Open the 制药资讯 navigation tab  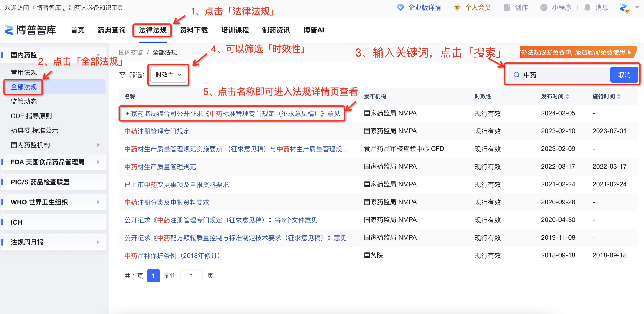coord(276,30)
